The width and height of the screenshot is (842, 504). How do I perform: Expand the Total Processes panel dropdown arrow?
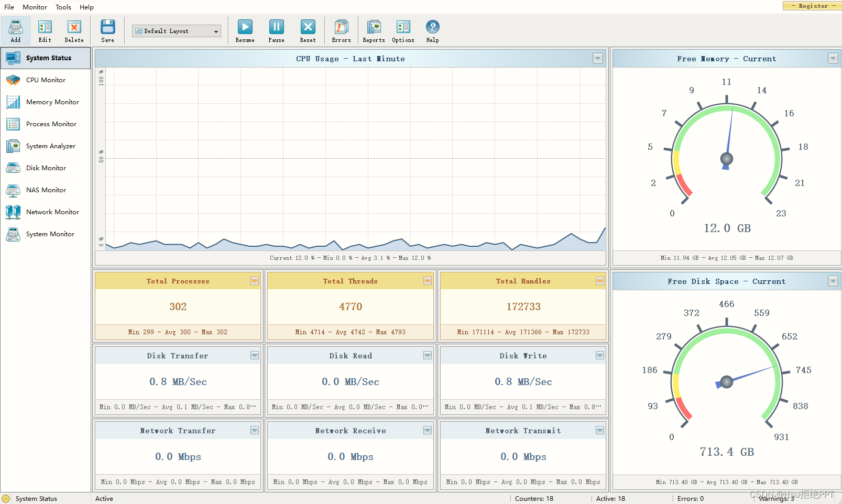coord(255,281)
